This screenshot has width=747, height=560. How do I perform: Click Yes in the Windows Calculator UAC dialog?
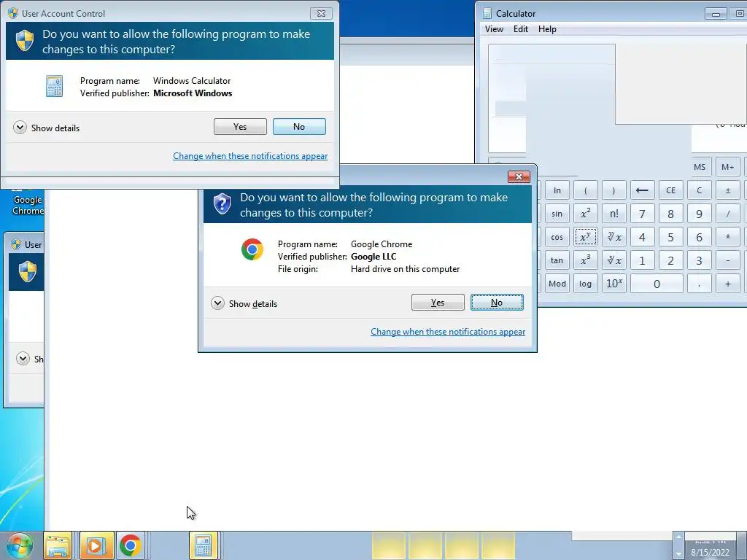pyautogui.click(x=240, y=127)
